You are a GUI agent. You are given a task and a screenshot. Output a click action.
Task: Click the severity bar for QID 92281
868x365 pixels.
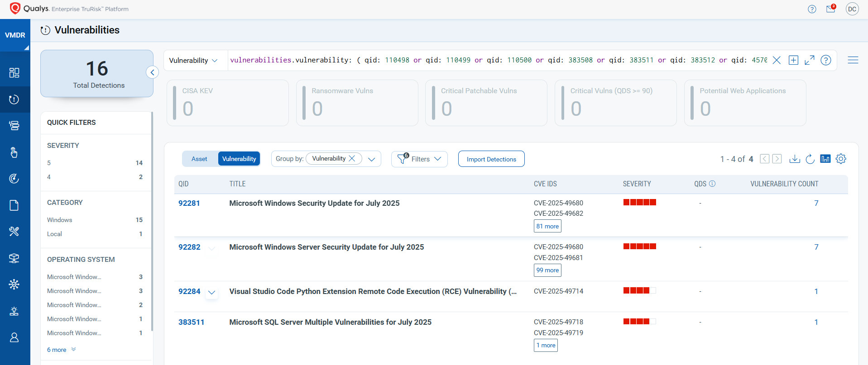tap(640, 202)
